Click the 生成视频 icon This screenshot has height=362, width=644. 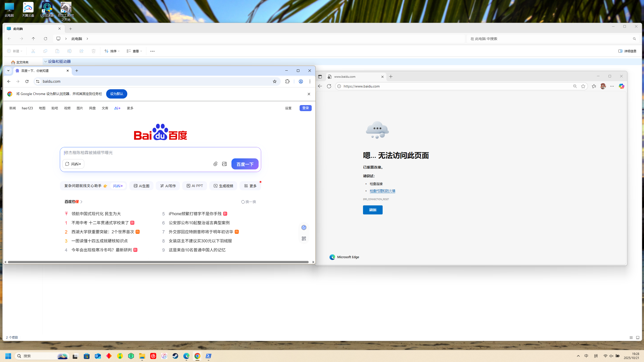tap(223, 186)
